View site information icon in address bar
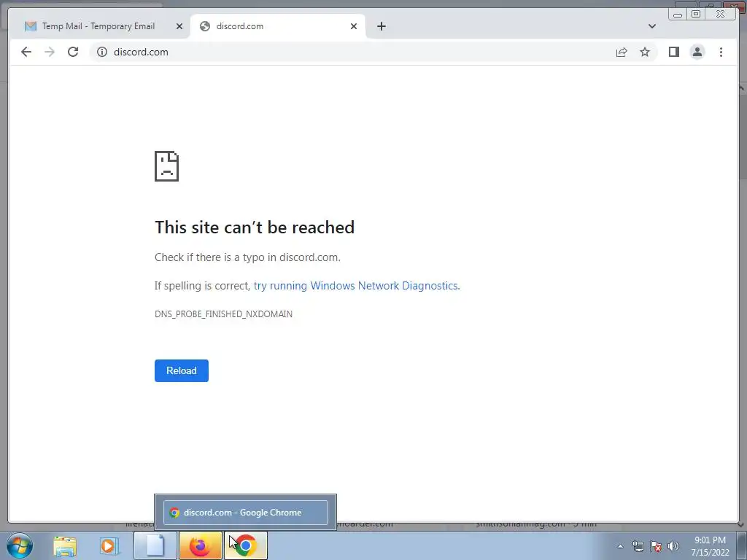Screen dimensions: 747x560 pyautogui.click(x=102, y=52)
